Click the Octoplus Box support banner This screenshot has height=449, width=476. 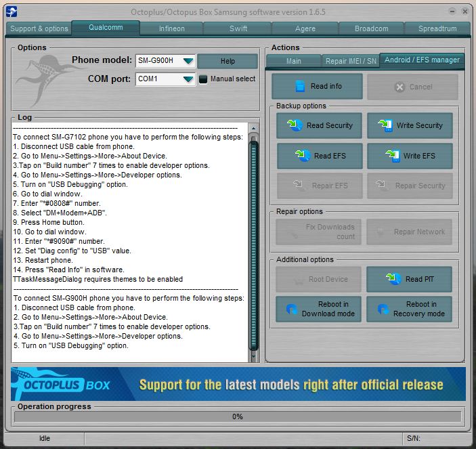(238, 384)
